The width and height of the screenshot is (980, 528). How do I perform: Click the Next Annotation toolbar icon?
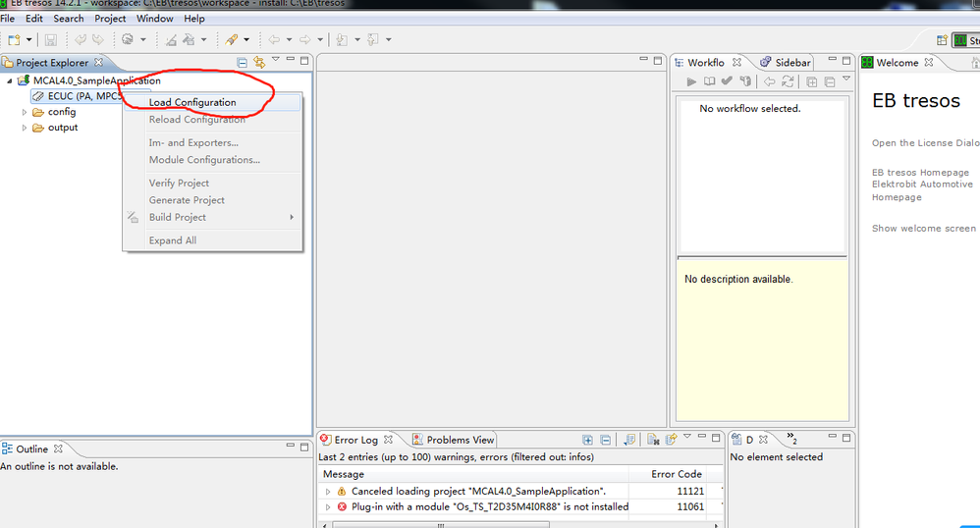click(x=342, y=40)
